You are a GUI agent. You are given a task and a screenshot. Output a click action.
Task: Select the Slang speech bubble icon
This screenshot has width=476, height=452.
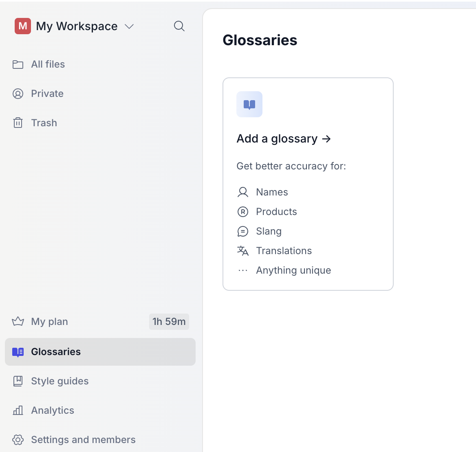(243, 231)
